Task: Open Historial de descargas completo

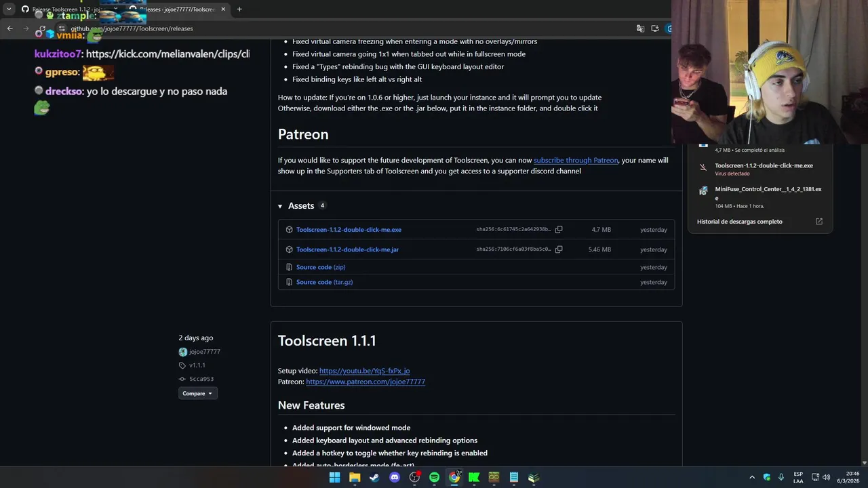Action: [x=739, y=222]
